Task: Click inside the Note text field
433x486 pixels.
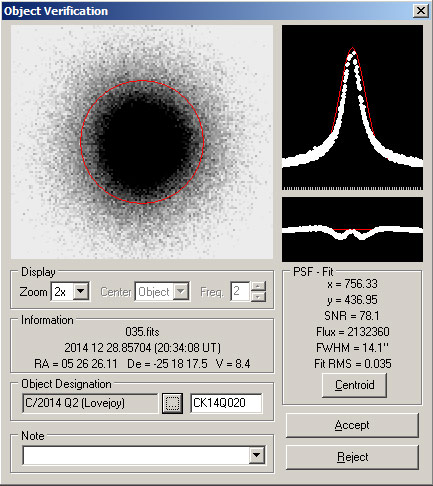Action: tap(136, 455)
